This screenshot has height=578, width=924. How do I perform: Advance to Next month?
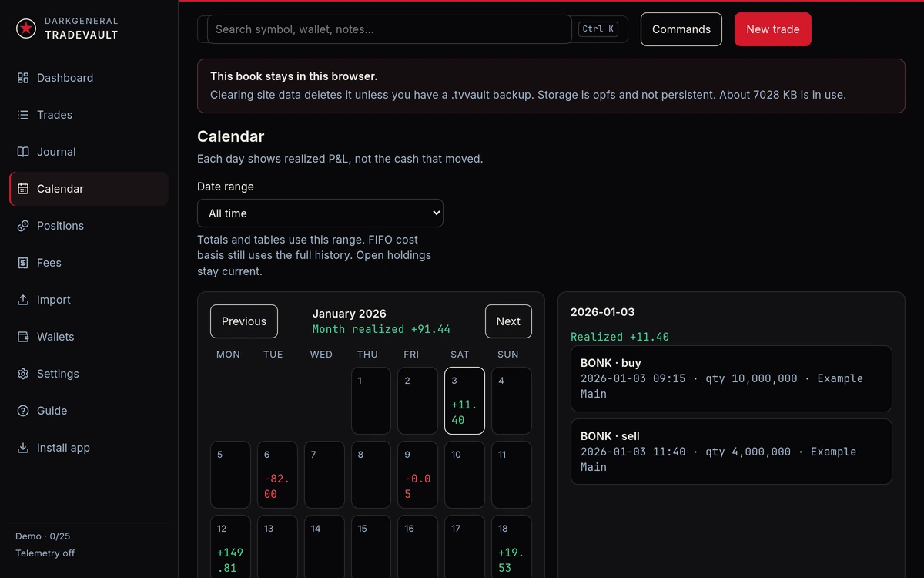(x=508, y=321)
